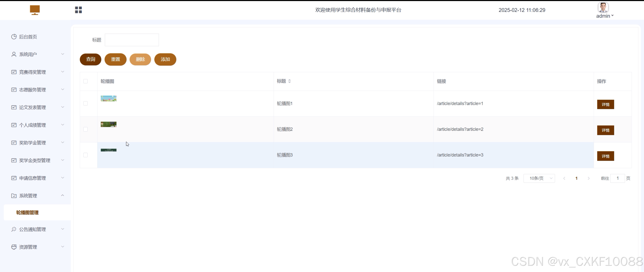Collapse the 系统管理 menu chevron
The image size is (644, 272).
click(x=63, y=195)
